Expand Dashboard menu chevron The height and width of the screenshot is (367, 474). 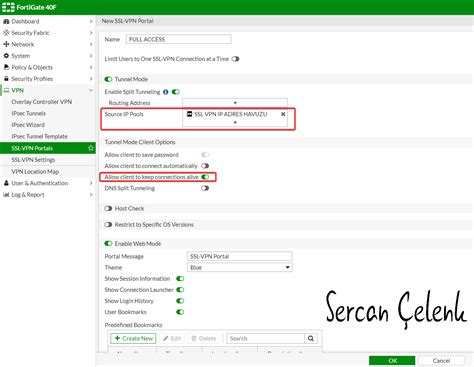coord(91,21)
